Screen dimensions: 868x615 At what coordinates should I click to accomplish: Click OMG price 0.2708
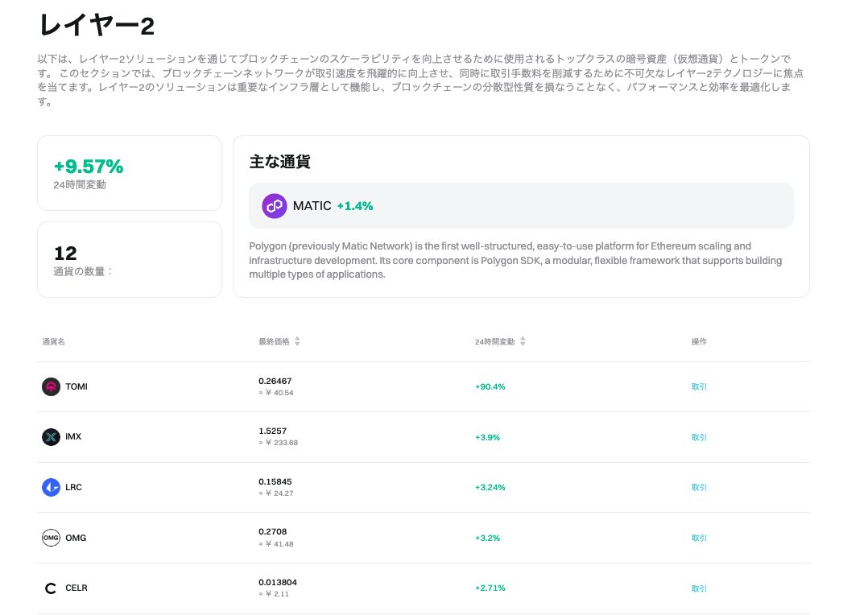272,531
